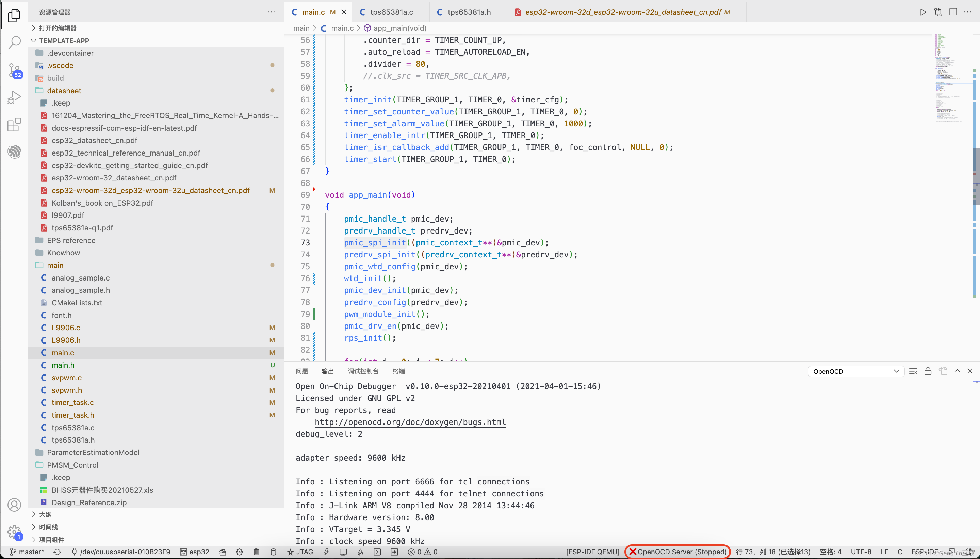Open the Run and Debug view
The image size is (980, 559).
coord(14,97)
